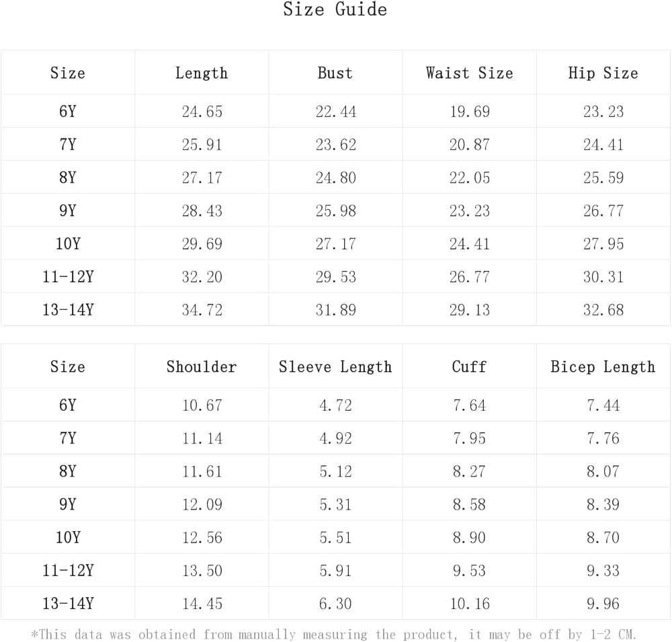Viewport: 672px width, 642px height.
Task: Select the Waist Size column header
Action: [469, 73]
